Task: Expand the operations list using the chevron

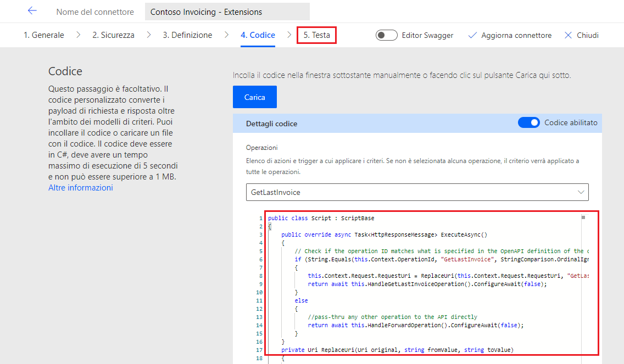Action: [x=581, y=192]
